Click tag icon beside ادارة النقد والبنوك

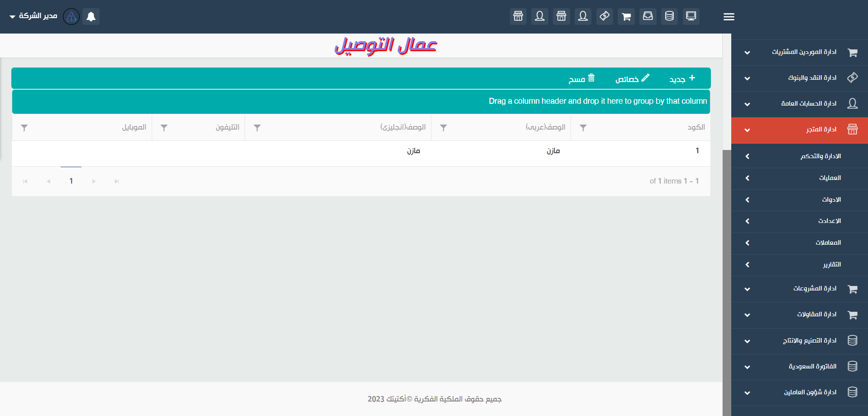852,78
